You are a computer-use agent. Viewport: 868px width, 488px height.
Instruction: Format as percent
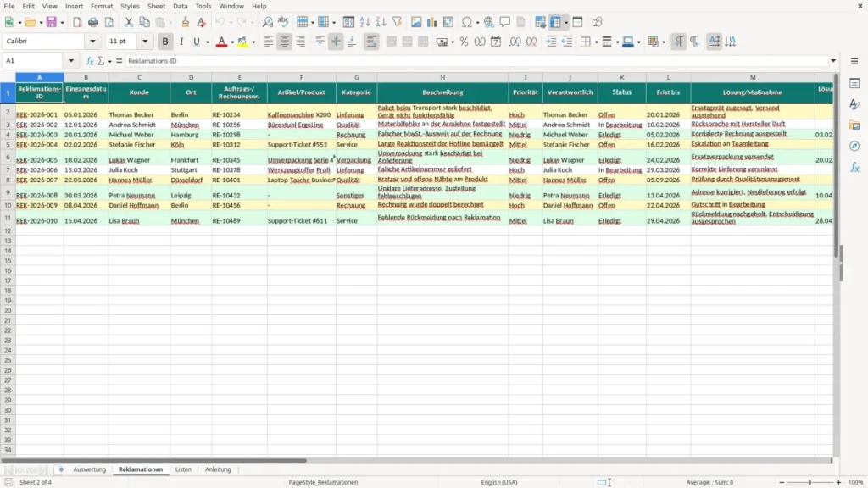(464, 42)
